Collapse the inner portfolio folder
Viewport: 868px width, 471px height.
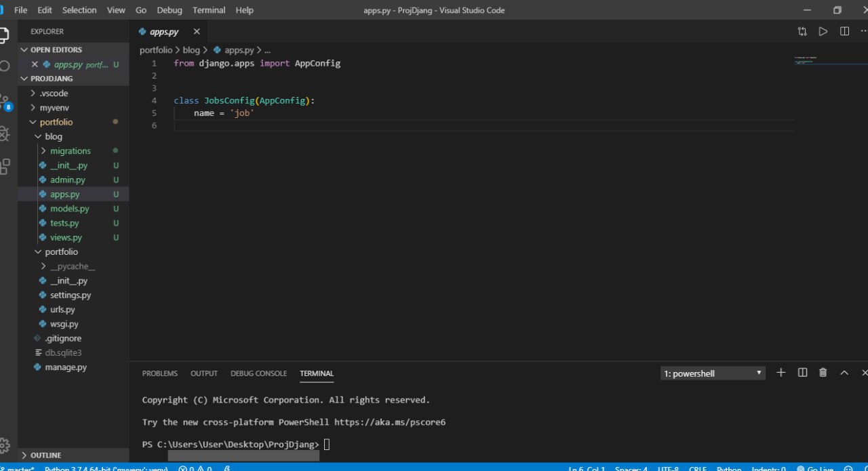tap(61, 252)
